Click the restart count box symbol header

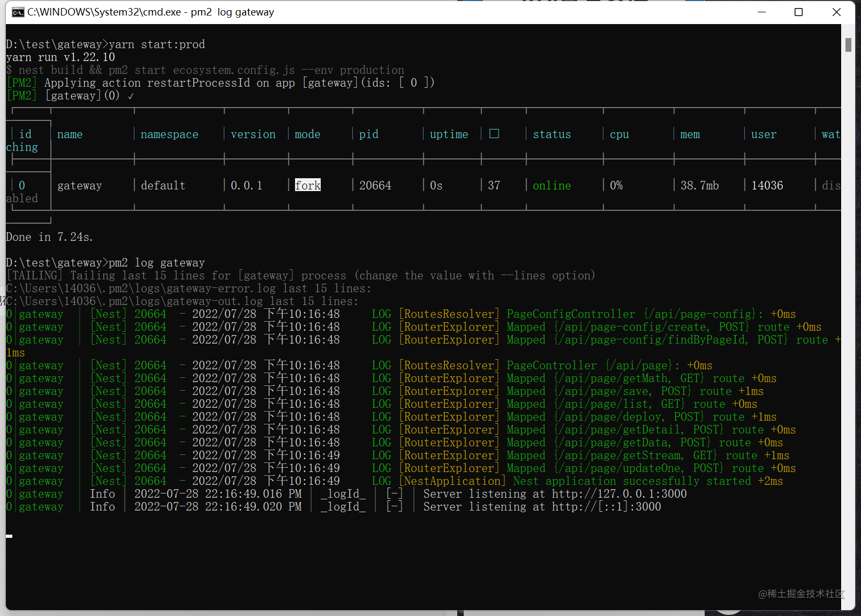pos(494,134)
